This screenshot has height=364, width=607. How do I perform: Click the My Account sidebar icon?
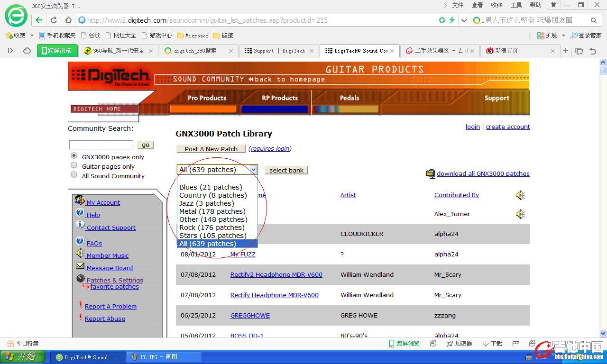80,200
